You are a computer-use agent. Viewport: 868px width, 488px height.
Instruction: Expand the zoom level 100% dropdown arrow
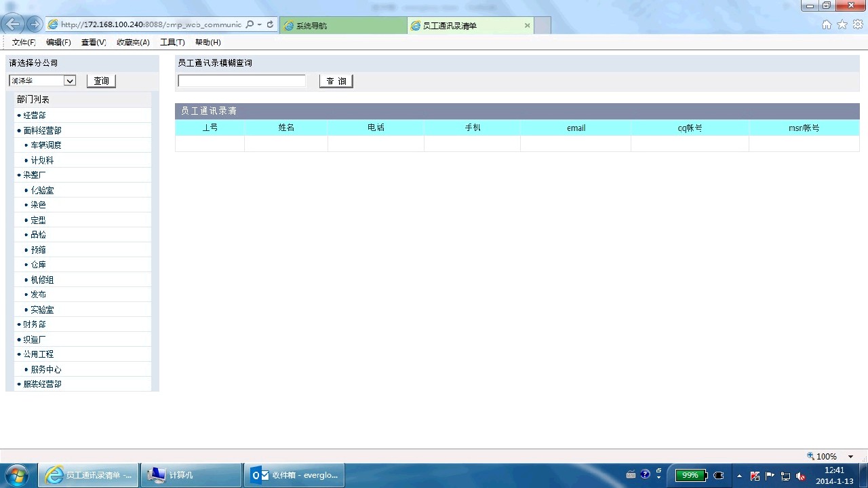coord(850,457)
